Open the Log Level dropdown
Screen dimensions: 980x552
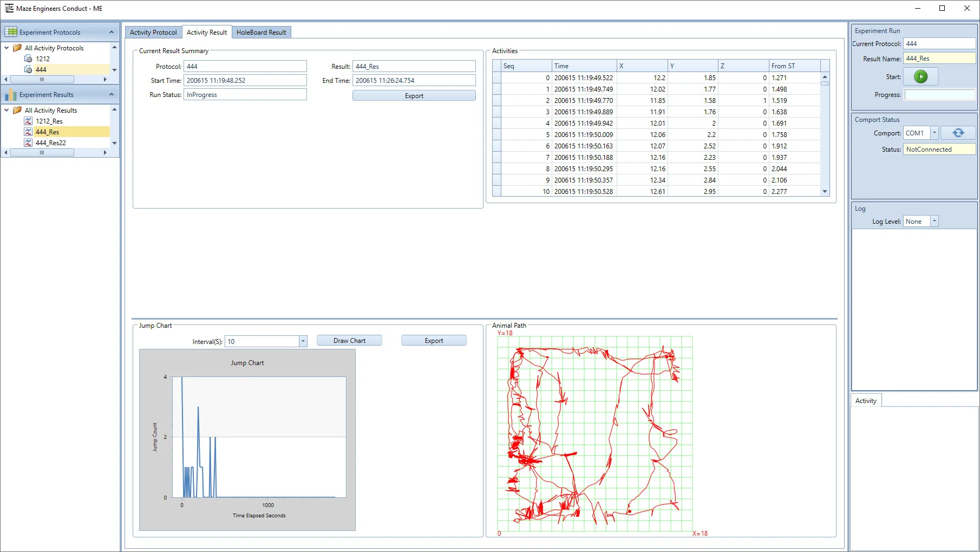[934, 222]
